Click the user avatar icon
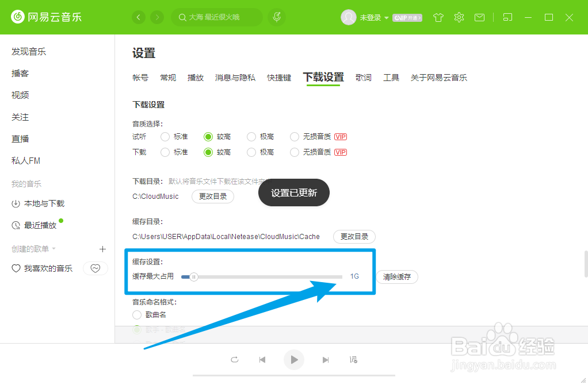 point(349,17)
